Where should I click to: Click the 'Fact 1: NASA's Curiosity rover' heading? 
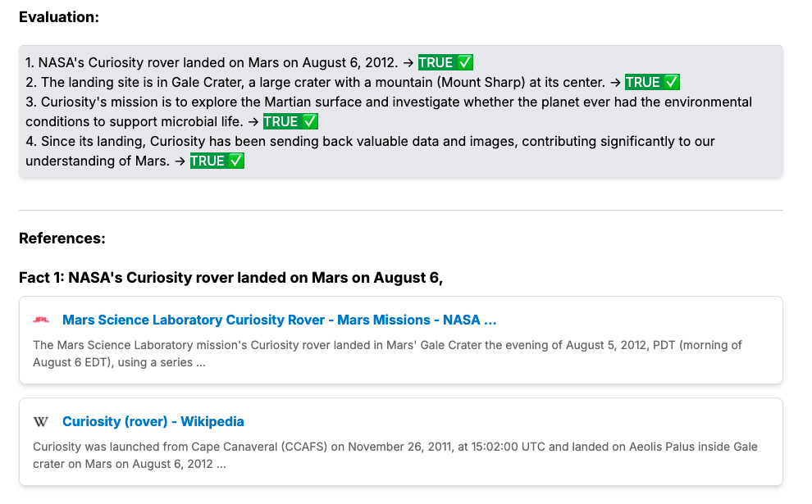[x=230, y=278]
